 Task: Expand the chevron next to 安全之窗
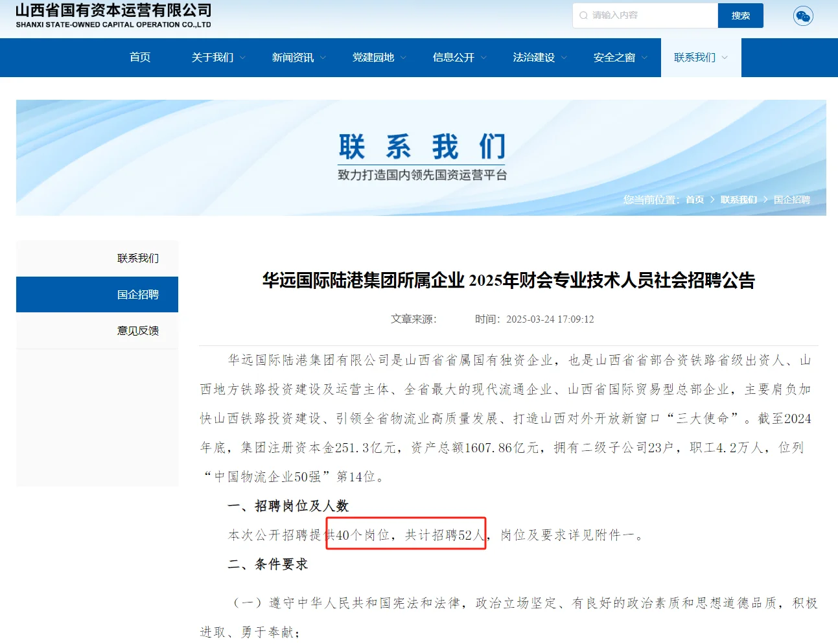pyautogui.click(x=645, y=58)
